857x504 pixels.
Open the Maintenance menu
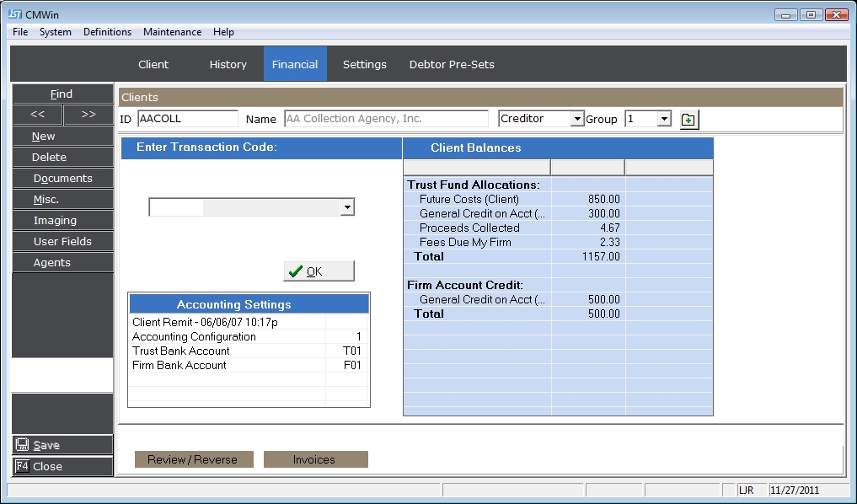pyautogui.click(x=172, y=32)
